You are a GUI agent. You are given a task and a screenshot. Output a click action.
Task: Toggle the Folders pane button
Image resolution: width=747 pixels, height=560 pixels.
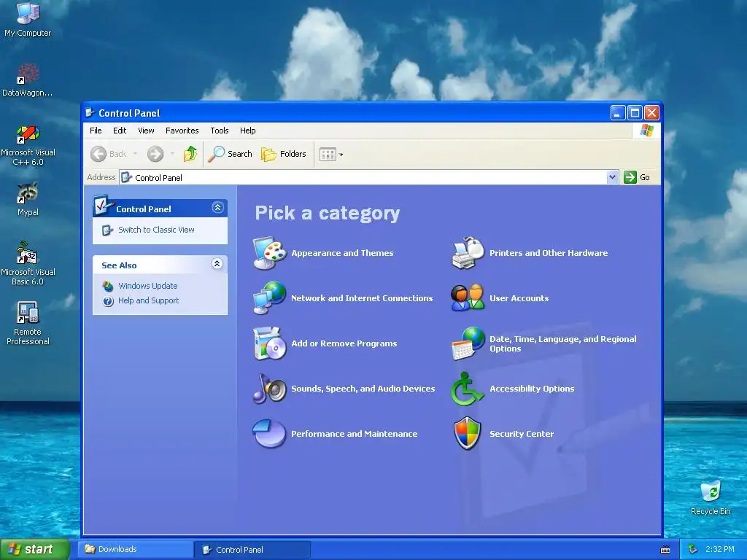point(284,154)
